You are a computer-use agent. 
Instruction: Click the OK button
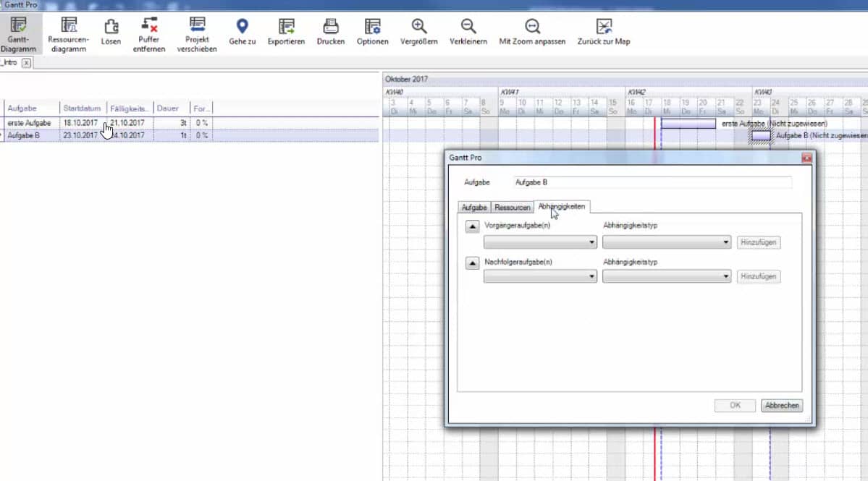[x=735, y=405]
